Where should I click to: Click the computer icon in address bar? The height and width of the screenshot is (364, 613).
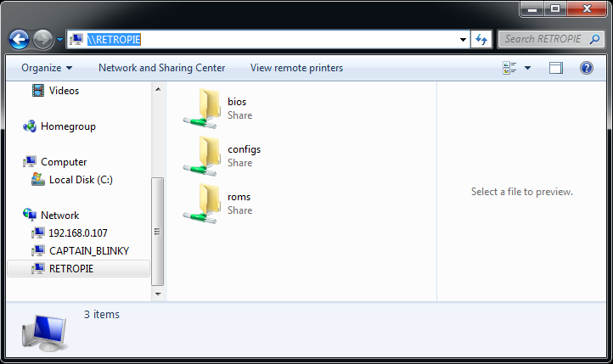point(76,39)
